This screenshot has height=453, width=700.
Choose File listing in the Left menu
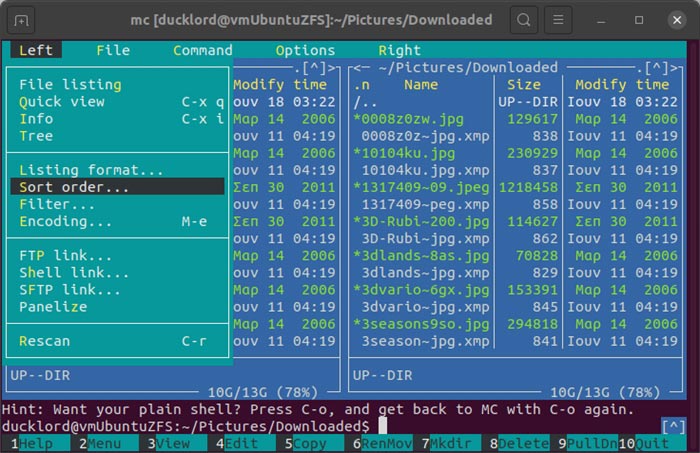[117, 84]
